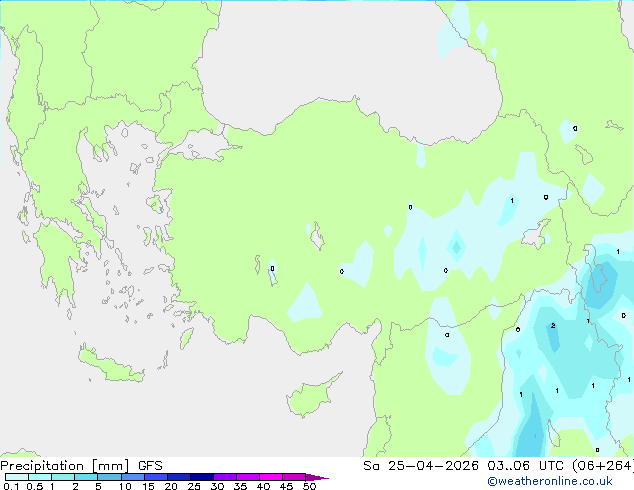Click the '30' legend scale label

[x=217, y=486]
